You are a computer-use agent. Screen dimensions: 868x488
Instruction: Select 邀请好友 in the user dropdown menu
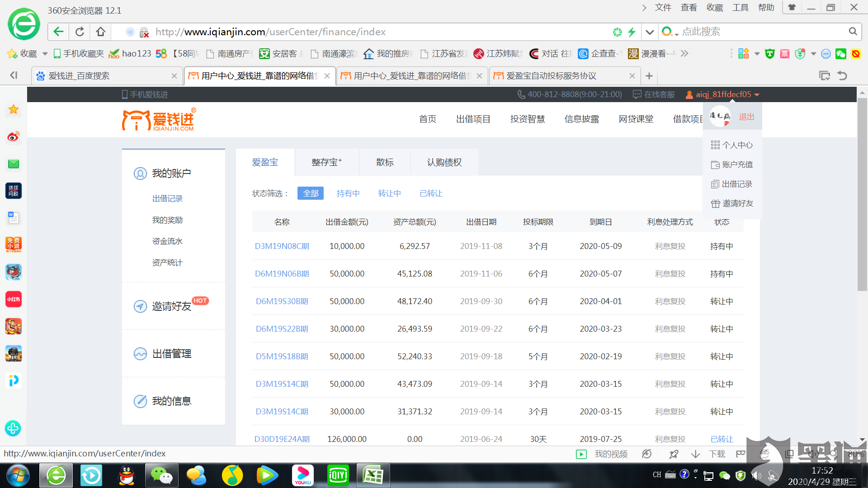pyautogui.click(x=732, y=203)
